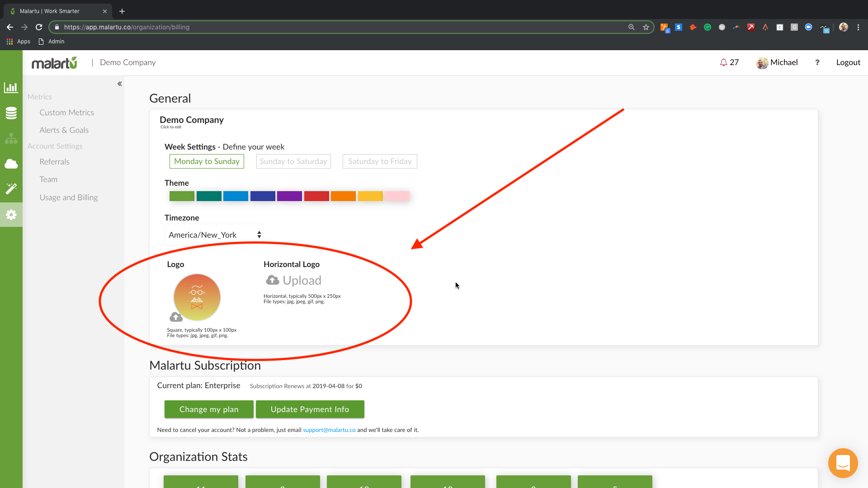Open a new browser tab
The width and height of the screenshot is (868, 488).
click(122, 11)
